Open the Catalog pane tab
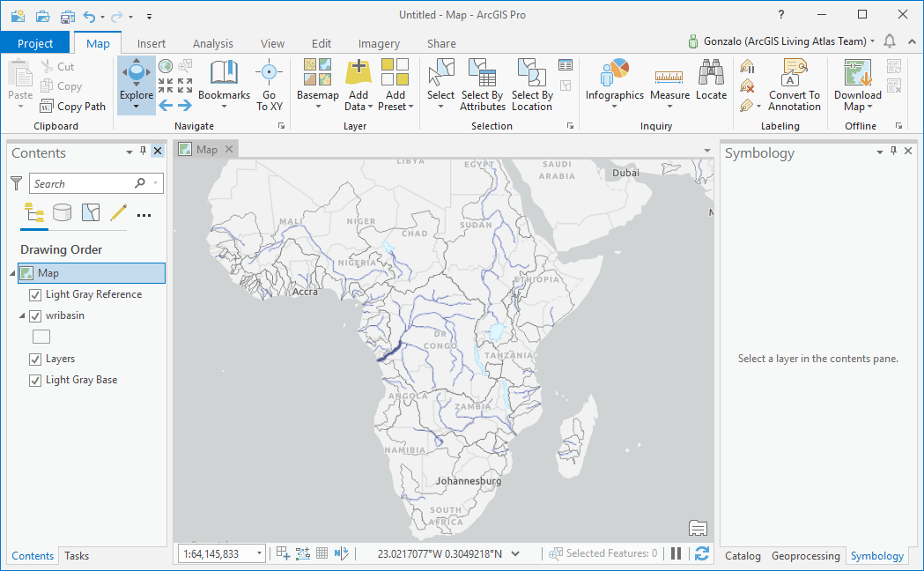Screen dimensions: 924x571 click(743, 556)
